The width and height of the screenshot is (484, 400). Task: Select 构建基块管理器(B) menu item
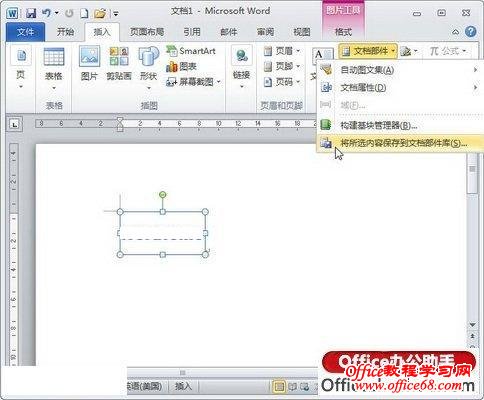[400, 125]
